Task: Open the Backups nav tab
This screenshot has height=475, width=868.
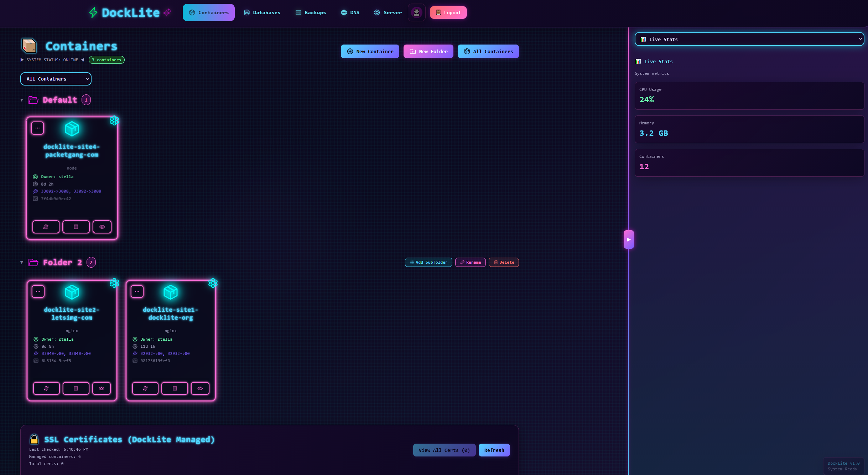Action: (311, 12)
